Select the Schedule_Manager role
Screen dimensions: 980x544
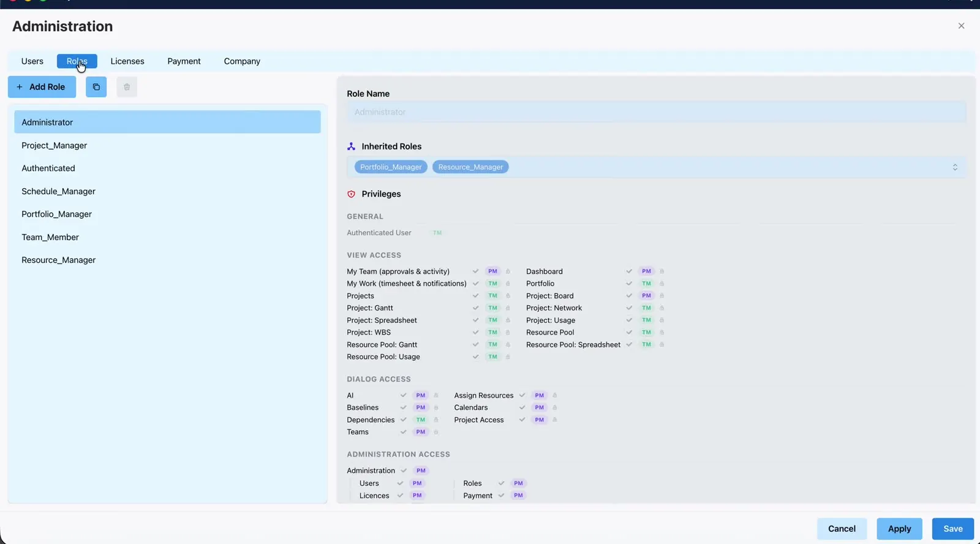(x=167, y=192)
